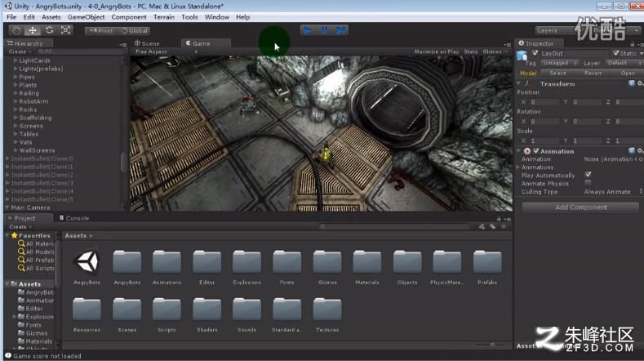The width and height of the screenshot is (644, 361).
Task: Expand the RobotArm hierarchy item
Action: [x=16, y=101]
